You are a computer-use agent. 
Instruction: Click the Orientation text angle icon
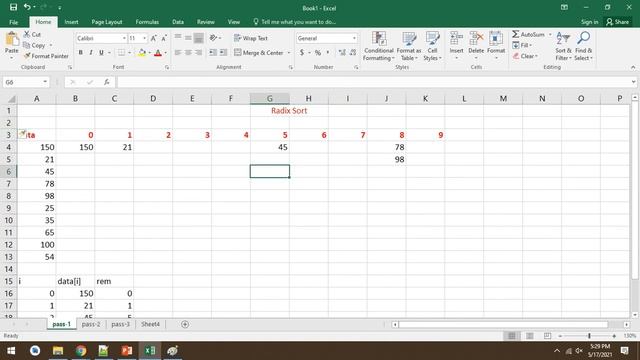[213, 38]
